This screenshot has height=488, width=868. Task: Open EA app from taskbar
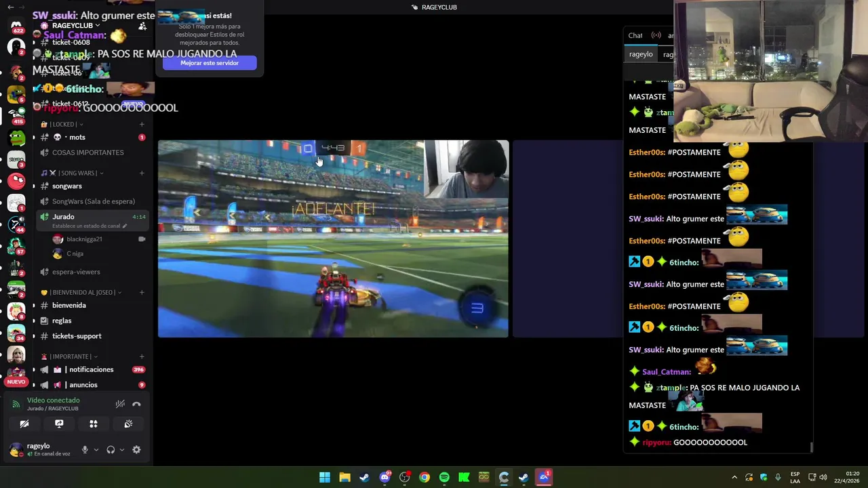pyautogui.click(x=543, y=477)
